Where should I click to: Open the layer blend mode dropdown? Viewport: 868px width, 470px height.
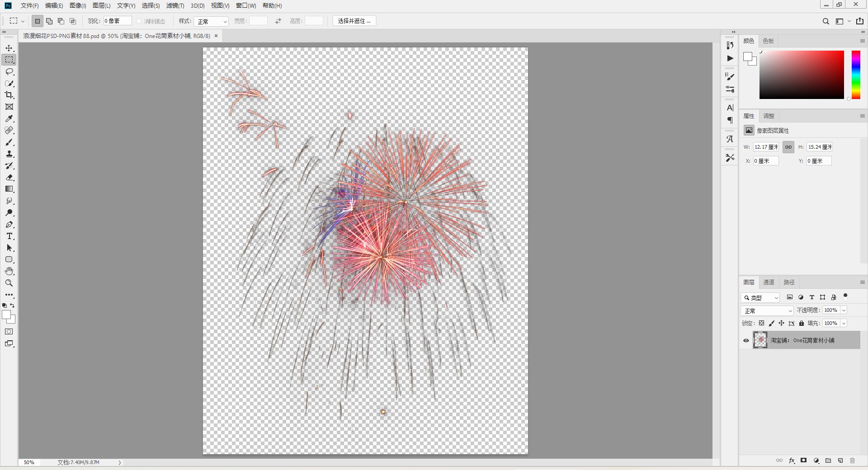767,311
